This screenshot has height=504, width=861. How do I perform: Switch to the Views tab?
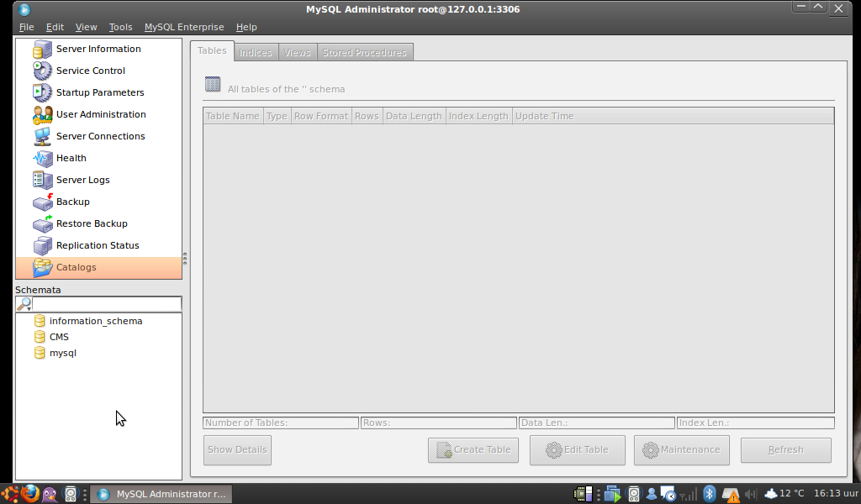coord(298,53)
